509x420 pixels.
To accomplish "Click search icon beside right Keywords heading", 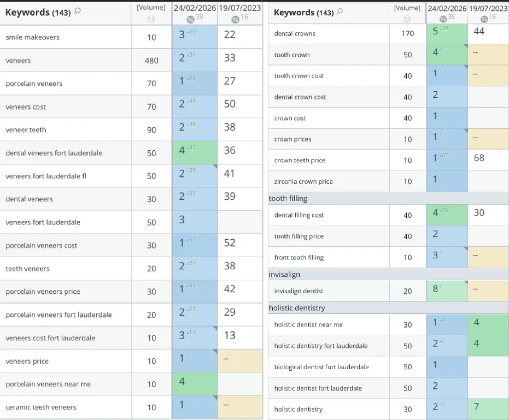I will click(x=340, y=11).
